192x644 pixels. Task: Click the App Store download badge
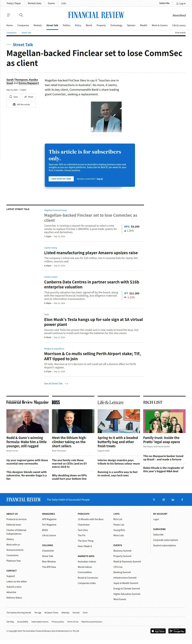click(158, 631)
